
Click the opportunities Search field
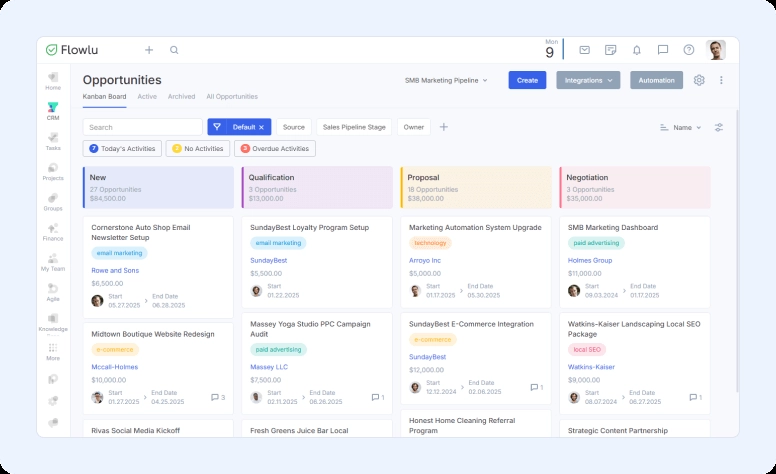pyautogui.click(x=142, y=127)
